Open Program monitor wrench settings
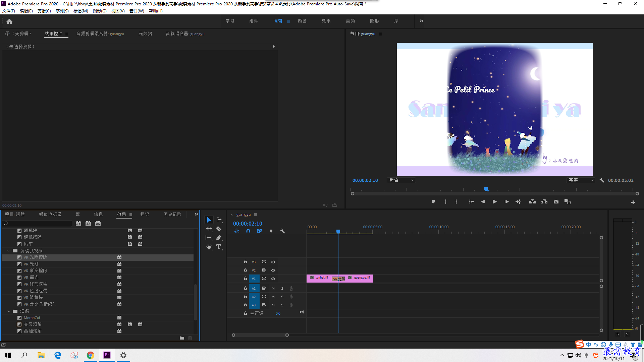 (602, 180)
